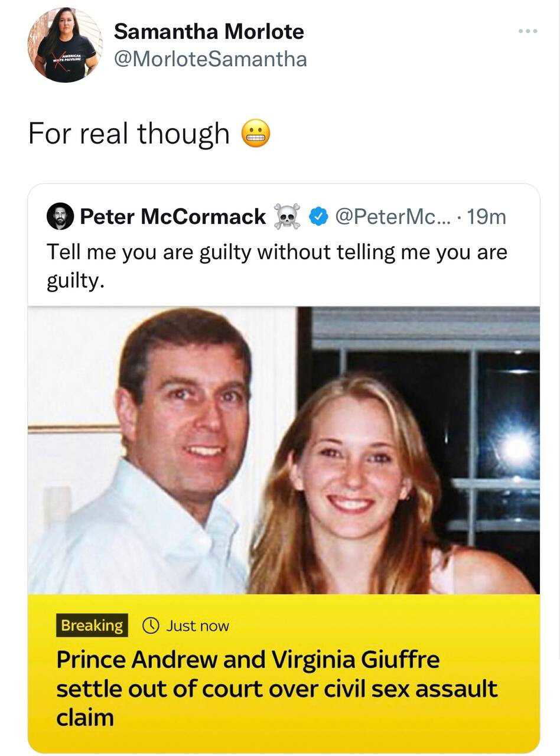
Task: Open the @MorloteSamantha handle link
Action: tap(210, 58)
